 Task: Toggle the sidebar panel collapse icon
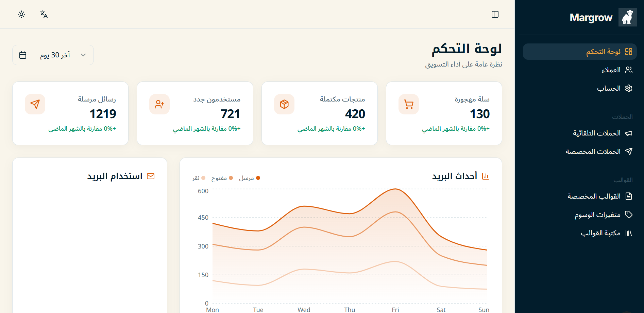click(495, 14)
